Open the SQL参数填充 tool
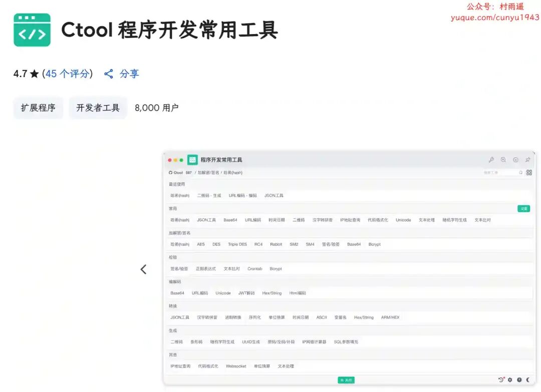This screenshot has height=392, width=541. point(346,342)
